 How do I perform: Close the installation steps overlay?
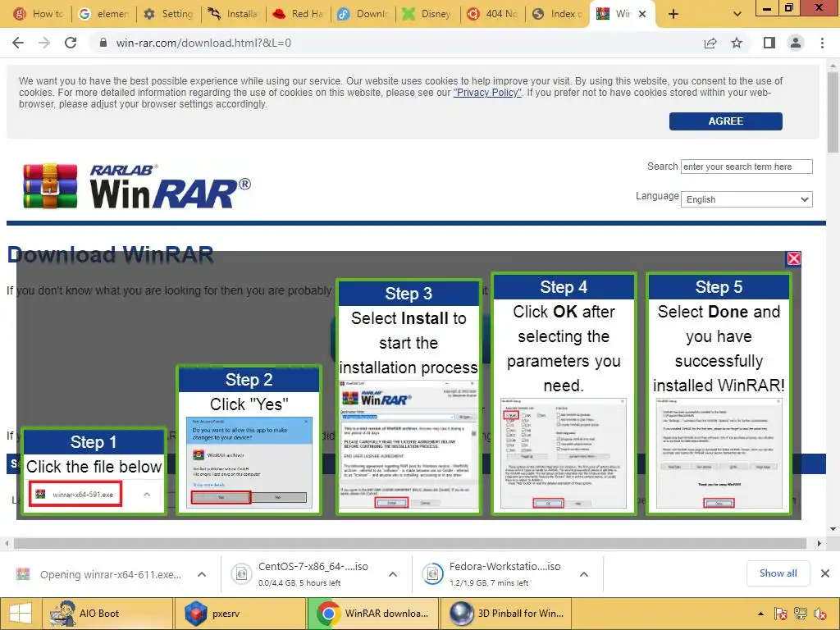click(793, 258)
